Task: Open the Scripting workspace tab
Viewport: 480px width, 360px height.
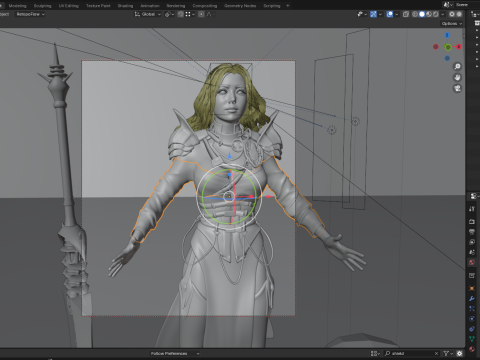Action: [272, 6]
